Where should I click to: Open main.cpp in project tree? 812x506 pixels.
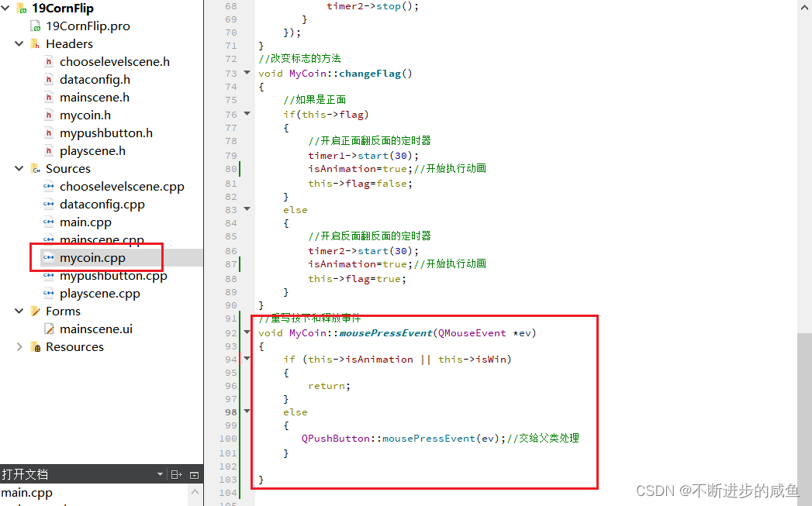click(85, 222)
